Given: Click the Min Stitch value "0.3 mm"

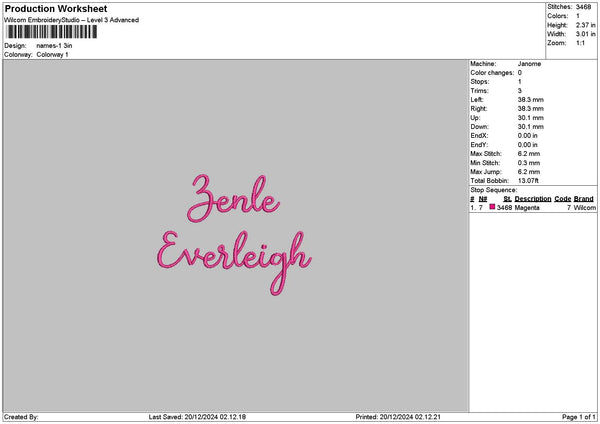Looking at the screenshot, I should click(529, 163).
